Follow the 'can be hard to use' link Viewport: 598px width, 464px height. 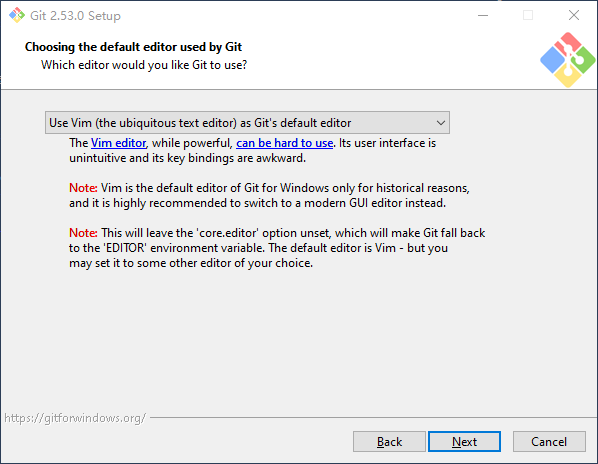tap(285, 143)
